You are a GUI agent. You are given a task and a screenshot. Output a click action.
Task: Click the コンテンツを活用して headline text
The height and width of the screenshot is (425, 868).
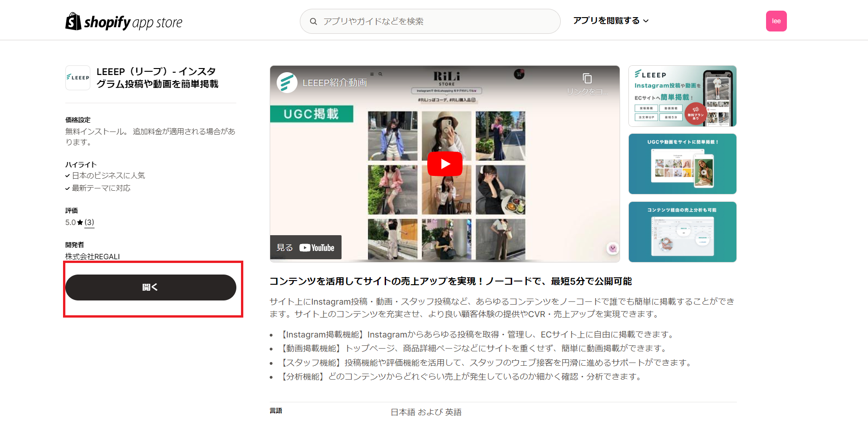click(x=451, y=281)
